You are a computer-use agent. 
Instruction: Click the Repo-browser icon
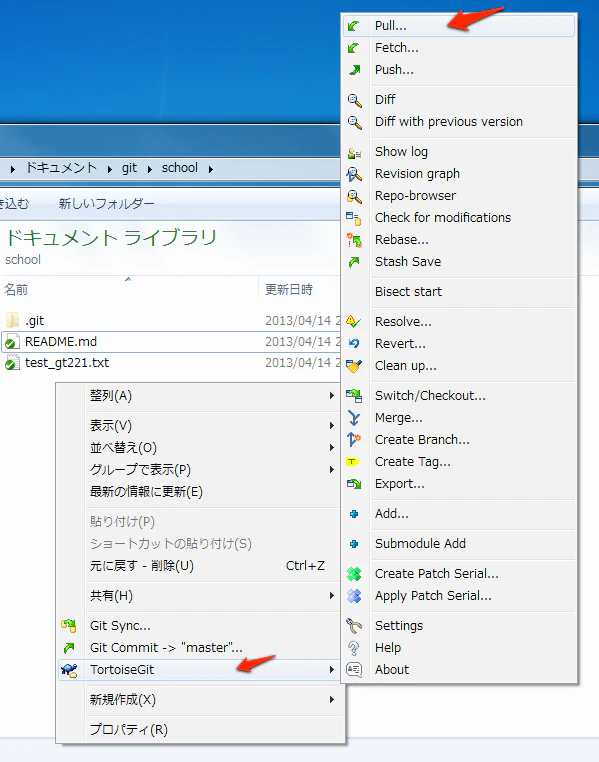pyautogui.click(x=354, y=196)
